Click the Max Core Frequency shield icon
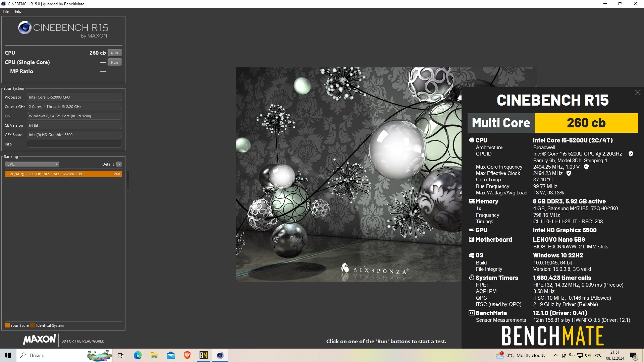This screenshot has width=644, height=362. click(x=586, y=167)
